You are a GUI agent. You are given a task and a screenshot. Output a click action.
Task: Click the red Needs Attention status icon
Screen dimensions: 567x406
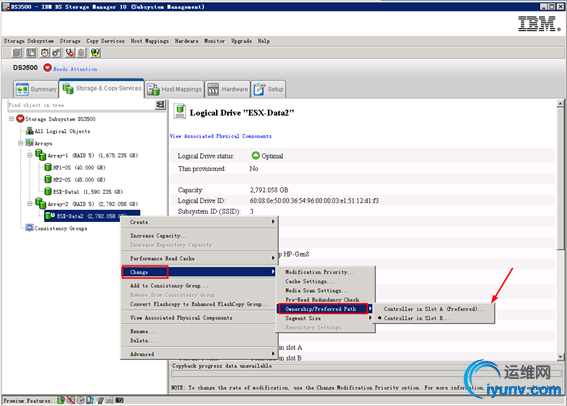[47, 68]
